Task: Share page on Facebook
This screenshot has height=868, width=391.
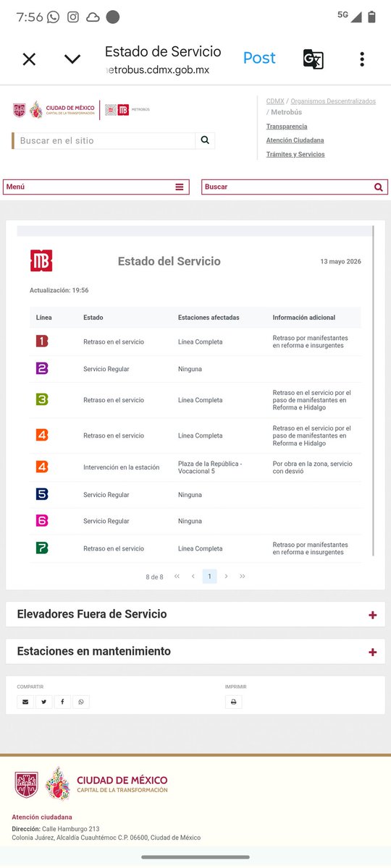Action: point(62,702)
